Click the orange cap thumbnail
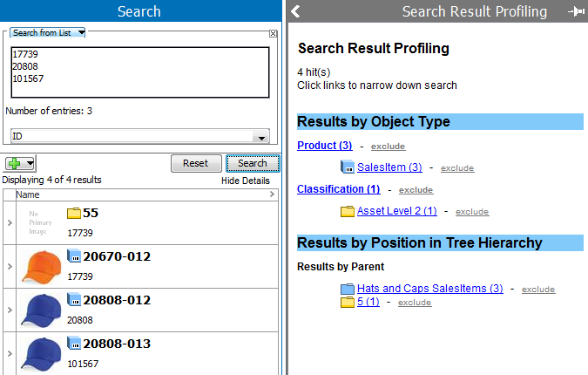 coord(41,267)
